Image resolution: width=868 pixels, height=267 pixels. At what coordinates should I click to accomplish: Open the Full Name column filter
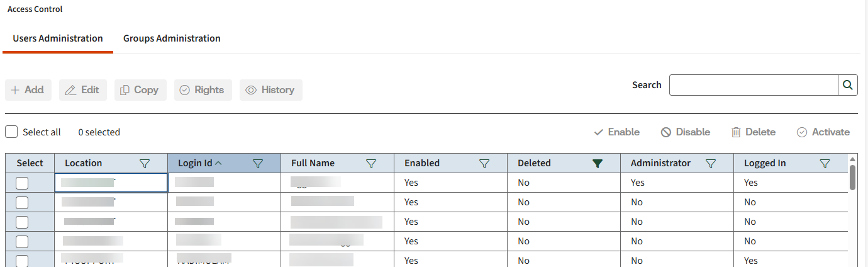click(x=371, y=164)
